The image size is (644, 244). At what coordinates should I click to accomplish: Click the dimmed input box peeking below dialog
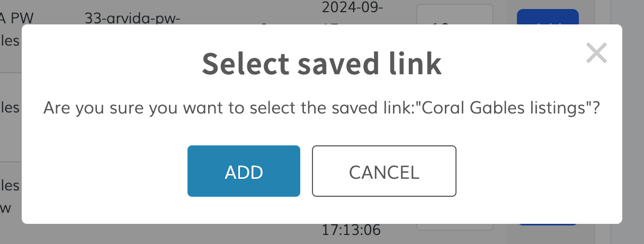454,227
